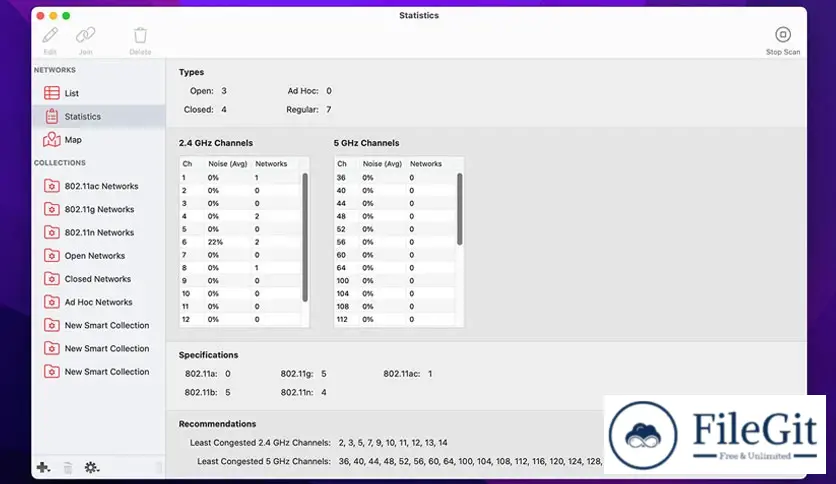
Task: Sort 5 GHz table by Ch column header
Action: click(342, 164)
